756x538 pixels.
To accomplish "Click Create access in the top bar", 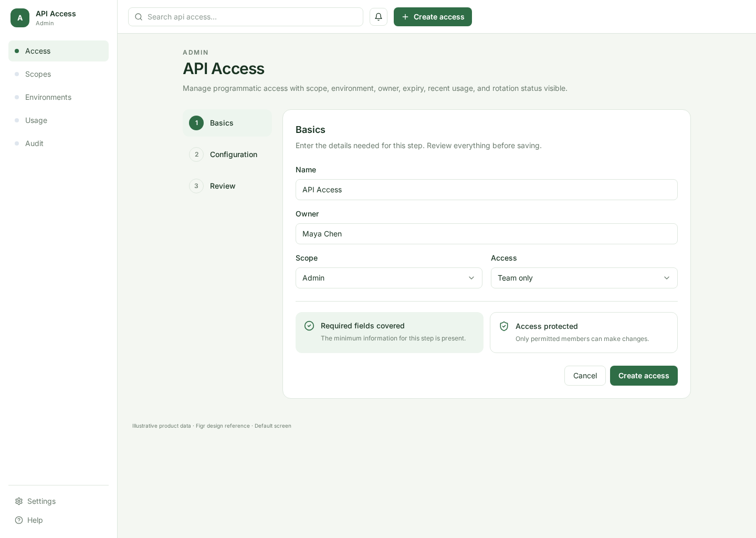I will 433,17.
